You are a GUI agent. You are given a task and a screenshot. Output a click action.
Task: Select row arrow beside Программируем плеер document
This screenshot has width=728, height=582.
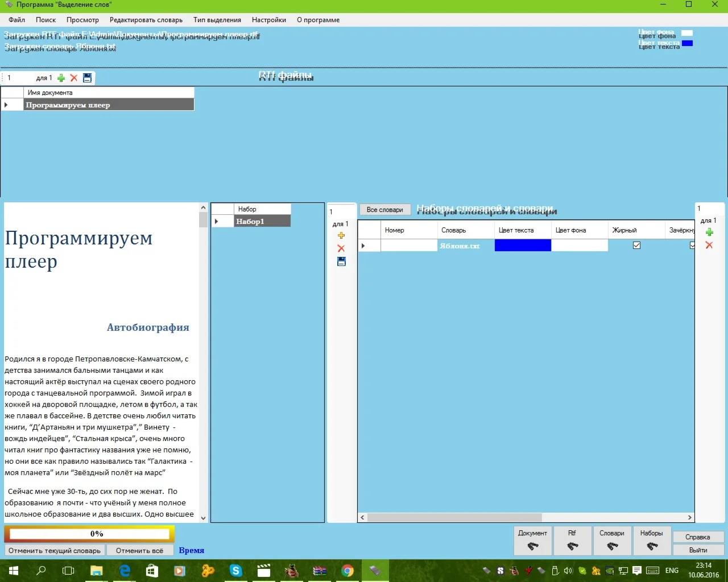click(x=6, y=105)
